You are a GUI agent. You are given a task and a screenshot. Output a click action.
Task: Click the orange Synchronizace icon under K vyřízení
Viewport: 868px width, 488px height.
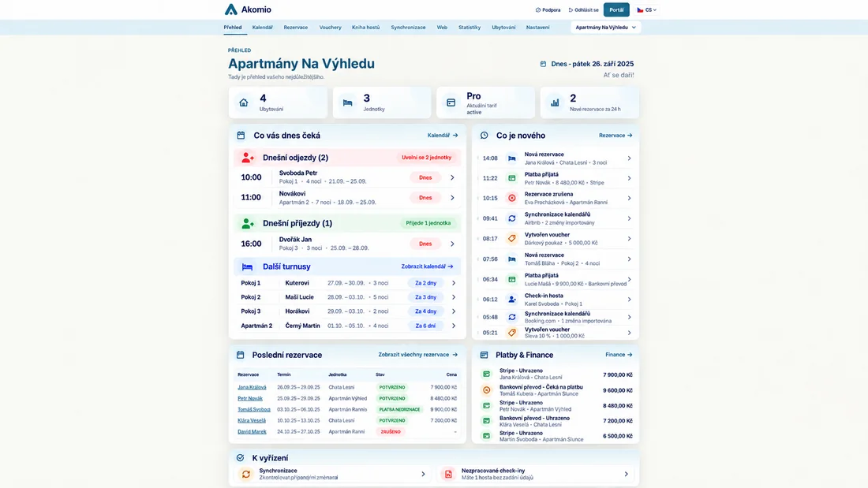point(245,474)
